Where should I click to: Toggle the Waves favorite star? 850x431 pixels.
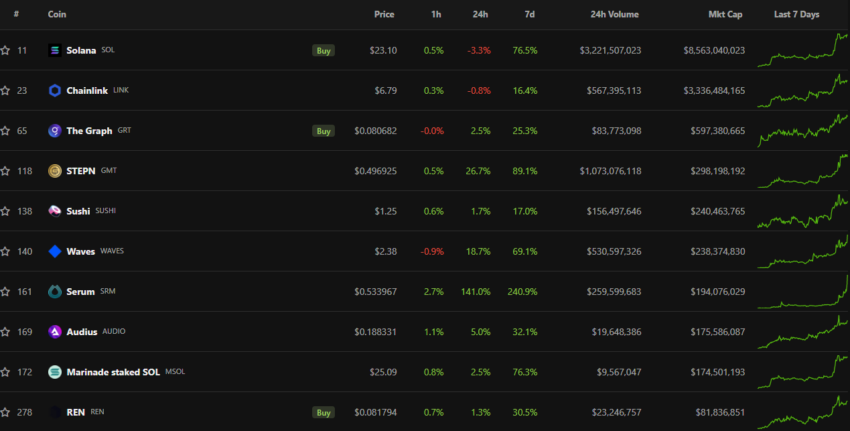tap(5, 252)
